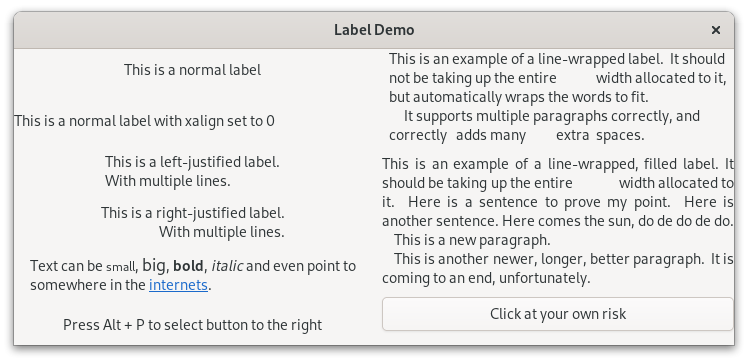Click the line-wrapped label's first line
The image size is (748, 362).
557,59
